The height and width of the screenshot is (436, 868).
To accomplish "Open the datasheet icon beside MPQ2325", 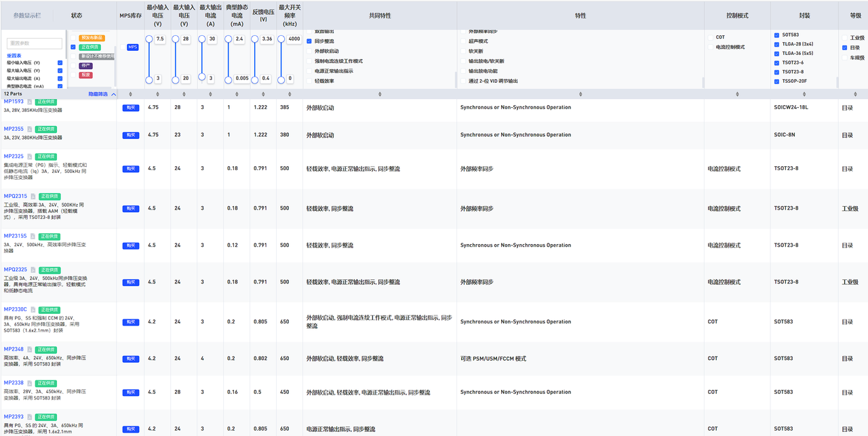I will click(x=33, y=270).
